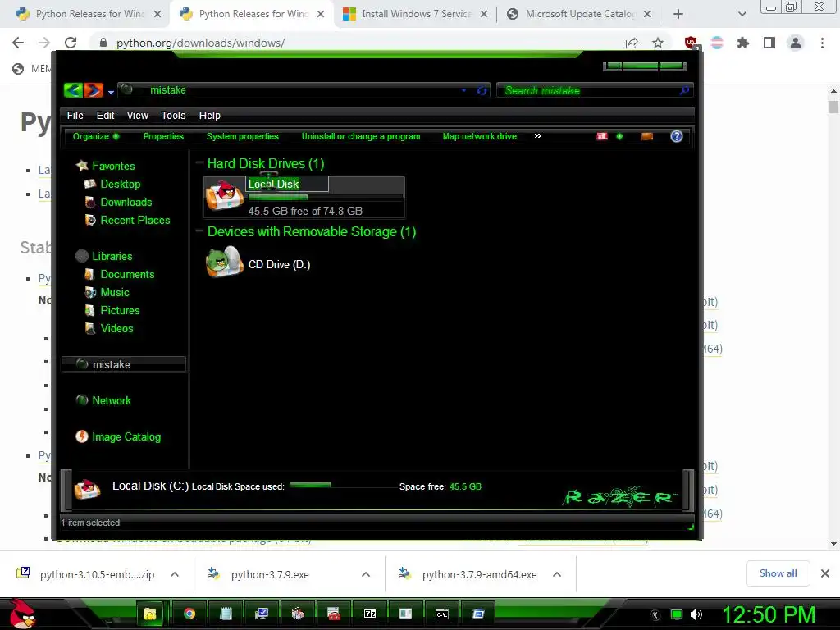
Task: Open the Pictures library
Action: pyautogui.click(x=120, y=310)
